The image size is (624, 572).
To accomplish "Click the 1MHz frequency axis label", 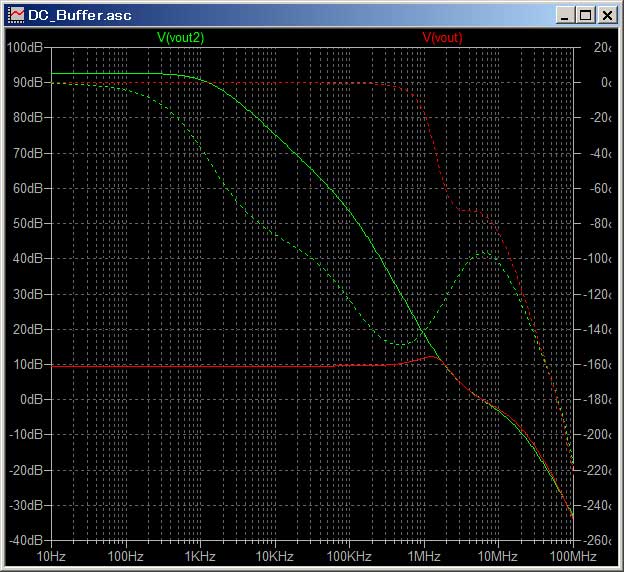I will tap(424, 556).
